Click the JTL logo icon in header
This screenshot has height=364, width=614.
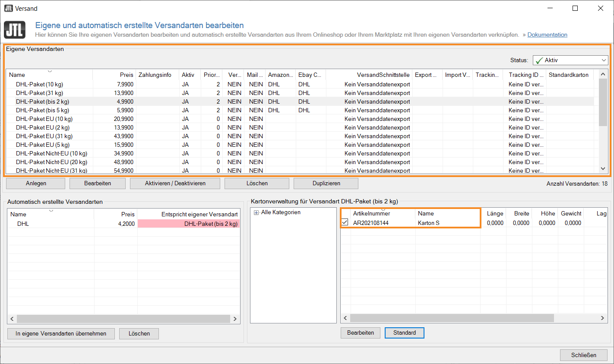coord(15,30)
